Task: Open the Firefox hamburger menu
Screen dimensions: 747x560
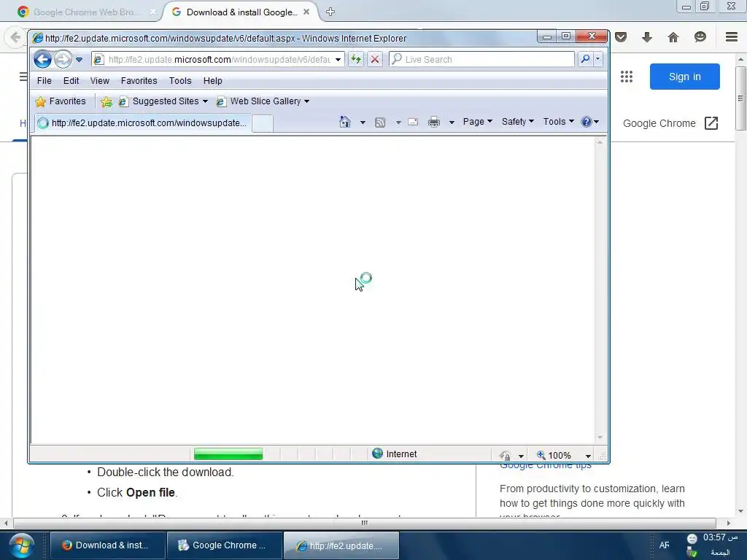Action: [x=732, y=37]
